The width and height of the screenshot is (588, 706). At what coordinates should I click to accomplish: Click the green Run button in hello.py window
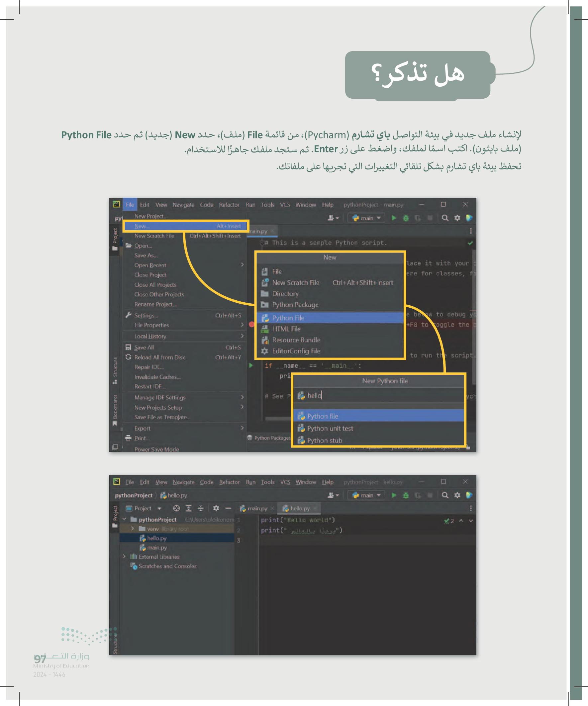point(394,495)
